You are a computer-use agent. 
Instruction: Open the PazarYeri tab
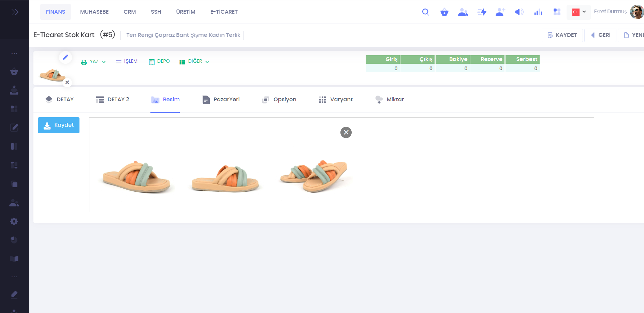click(x=221, y=100)
